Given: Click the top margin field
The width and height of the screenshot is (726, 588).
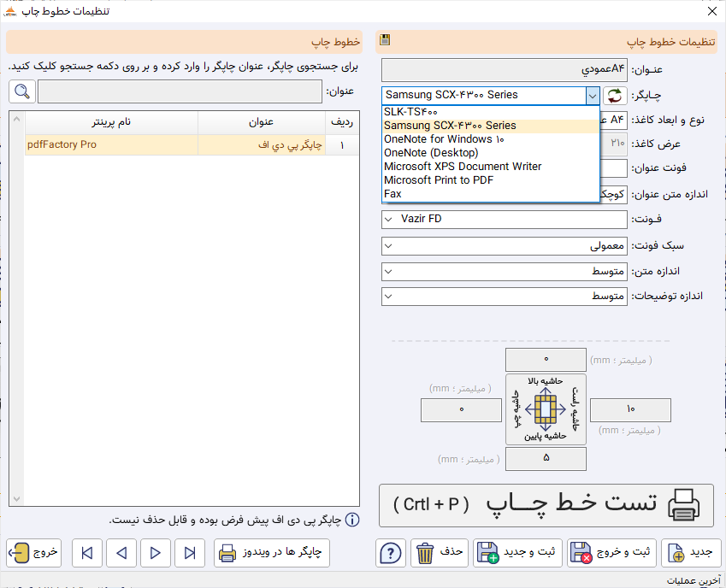Looking at the screenshot, I should [546, 360].
